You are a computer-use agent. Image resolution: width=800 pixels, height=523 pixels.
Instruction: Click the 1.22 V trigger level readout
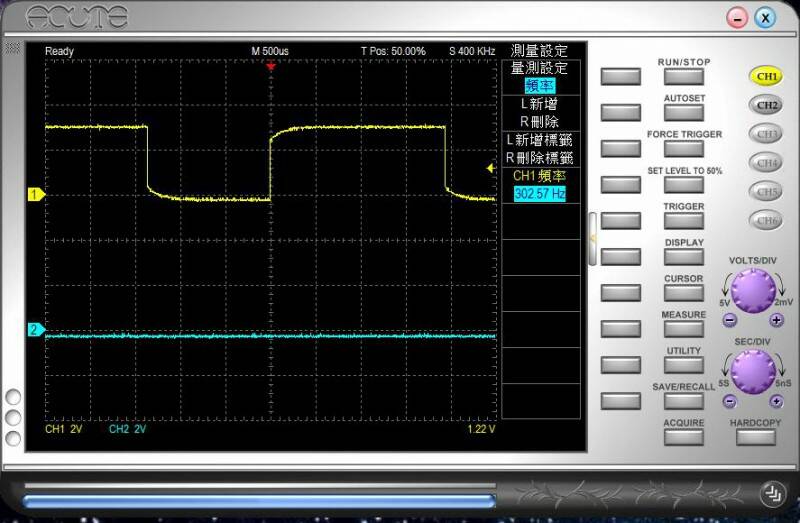click(x=481, y=429)
